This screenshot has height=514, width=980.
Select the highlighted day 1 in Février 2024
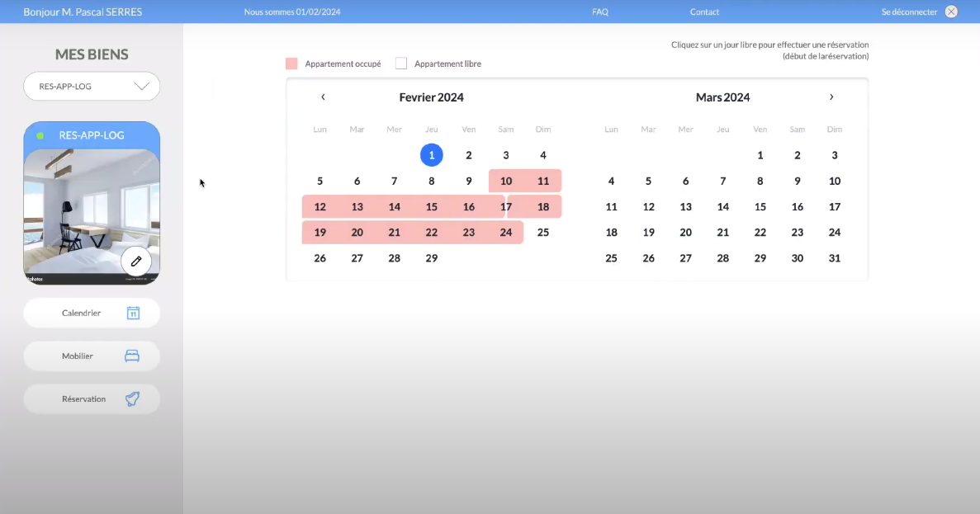tap(431, 155)
